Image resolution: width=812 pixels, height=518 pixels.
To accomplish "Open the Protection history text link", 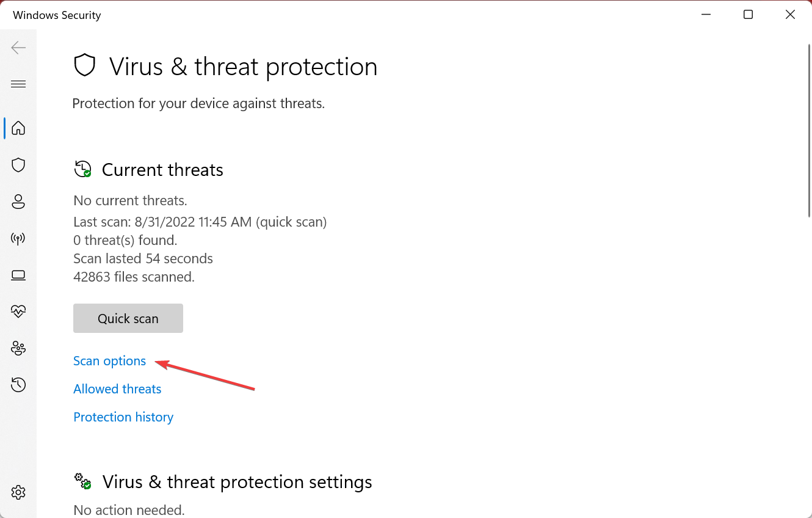I will (123, 417).
